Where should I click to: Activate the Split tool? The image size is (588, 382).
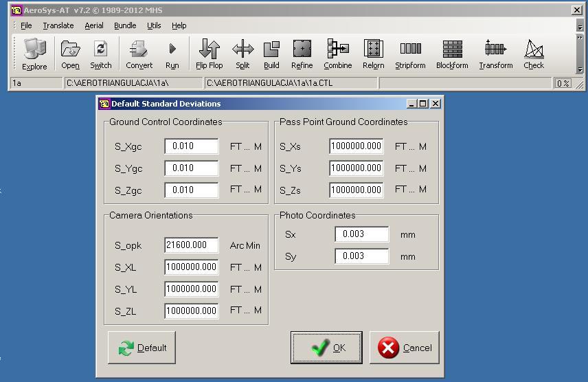point(242,54)
